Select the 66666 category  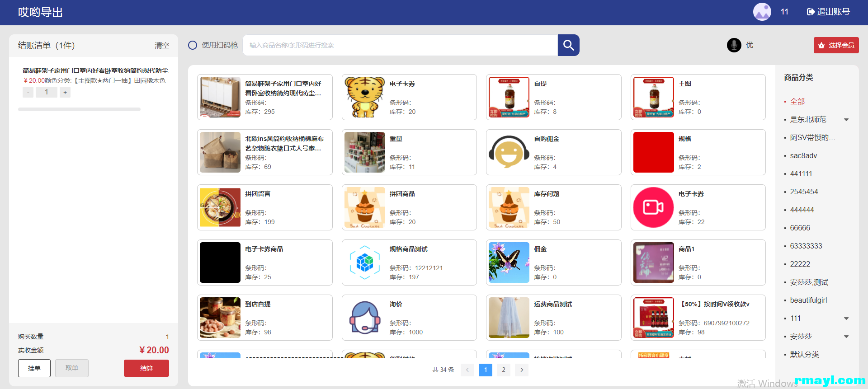[x=800, y=228]
